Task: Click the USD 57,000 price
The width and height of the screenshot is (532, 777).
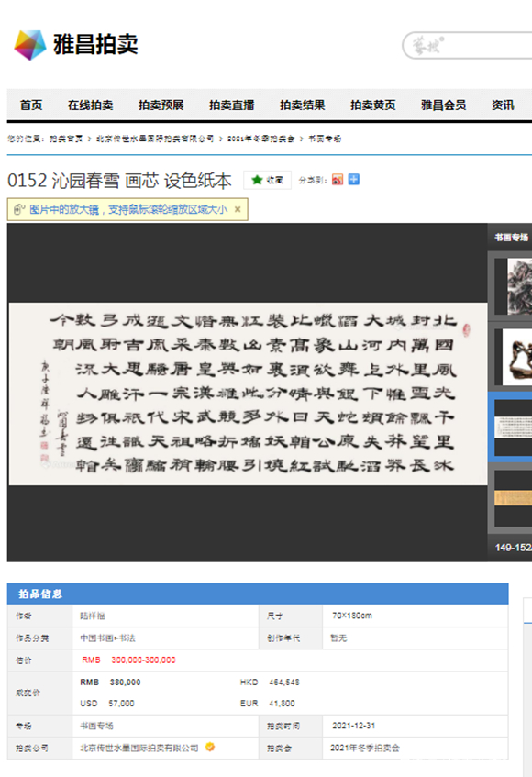Action: click(107, 704)
